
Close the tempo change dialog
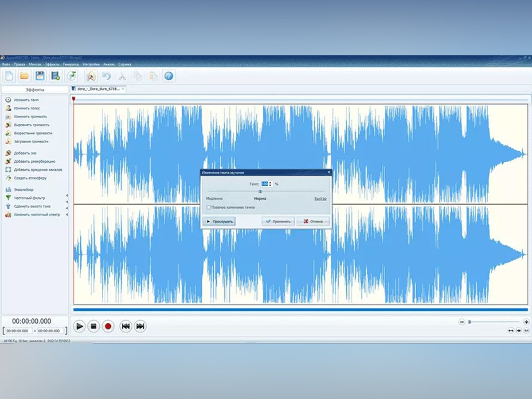click(x=329, y=172)
